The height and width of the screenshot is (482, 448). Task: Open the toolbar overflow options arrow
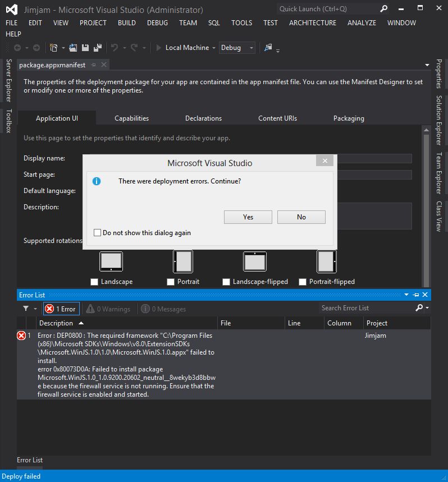click(278, 51)
